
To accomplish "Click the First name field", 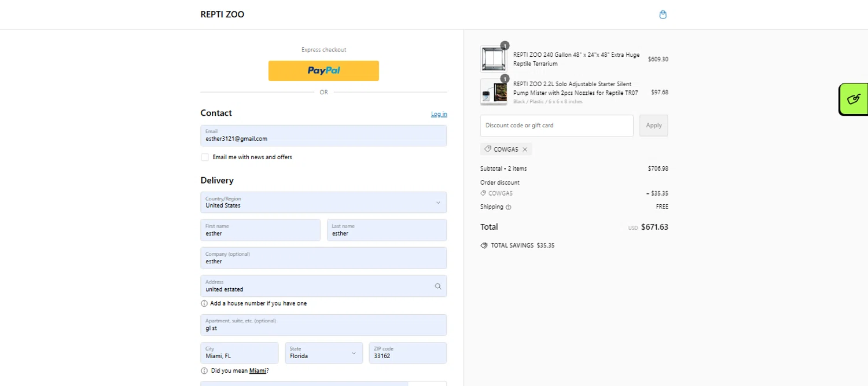I will [260, 230].
